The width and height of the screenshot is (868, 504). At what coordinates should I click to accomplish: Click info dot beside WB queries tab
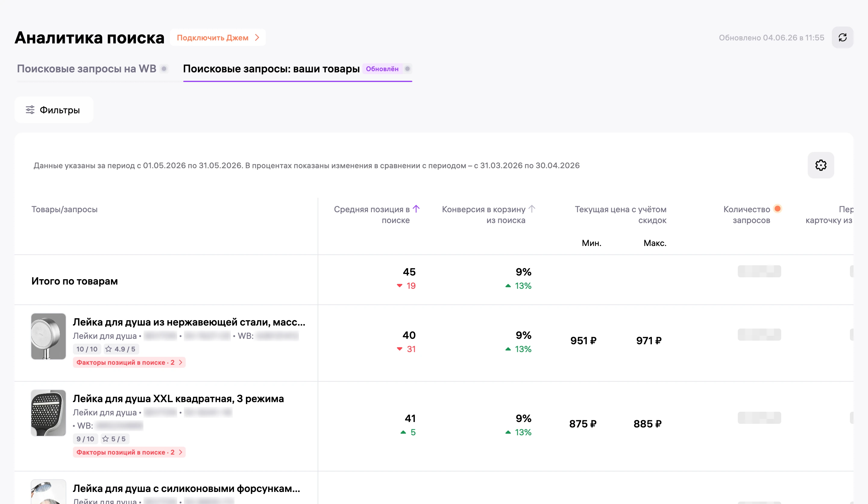pyautogui.click(x=164, y=68)
